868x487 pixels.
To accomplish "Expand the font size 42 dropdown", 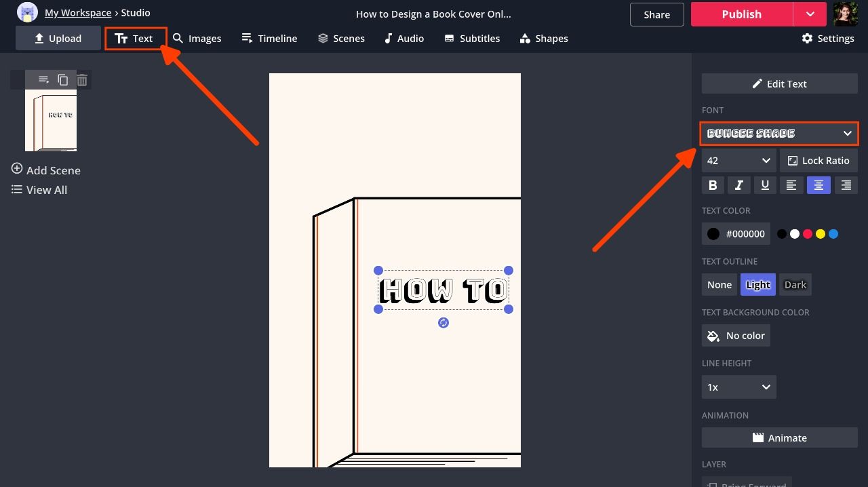I will point(738,161).
